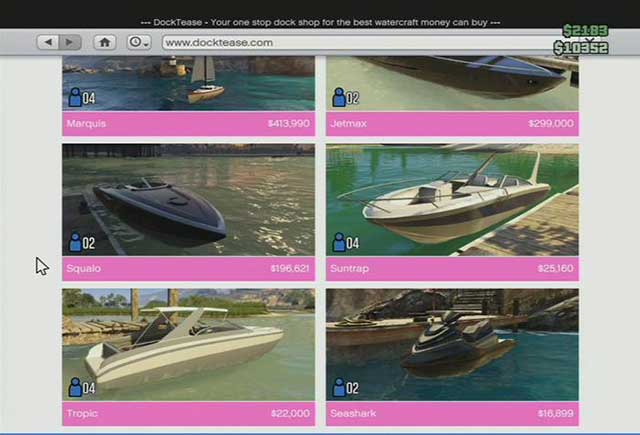This screenshot has height=435, width=640.
Task: Open the Squalo boat photo
Action: 188,200
